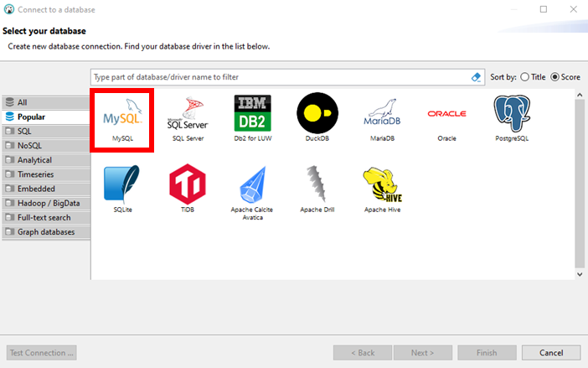The width and height of the screenshot is (588, 368).
Task: Cancel the connection dialog
Action: click(551, 353)
